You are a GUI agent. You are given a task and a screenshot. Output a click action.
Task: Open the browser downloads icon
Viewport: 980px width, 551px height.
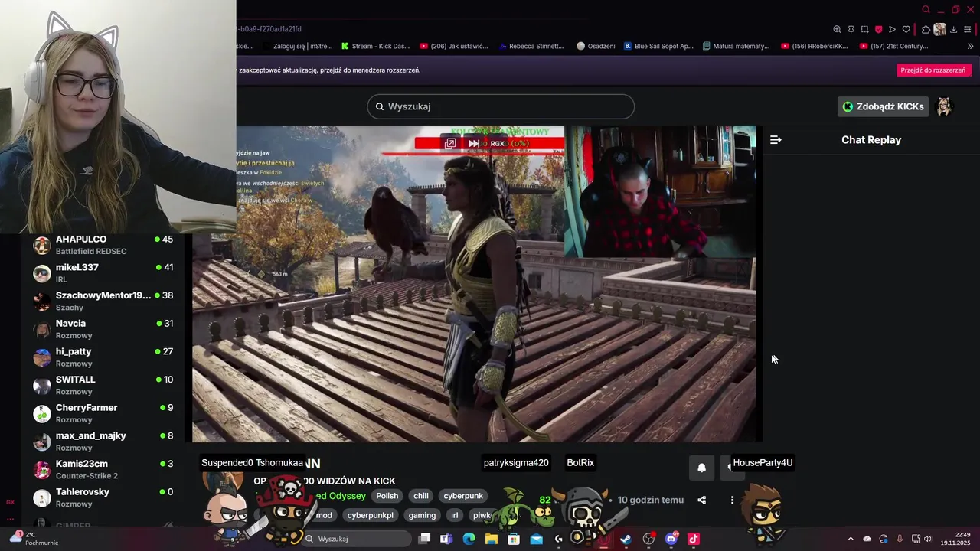click(x=954, y=29)
